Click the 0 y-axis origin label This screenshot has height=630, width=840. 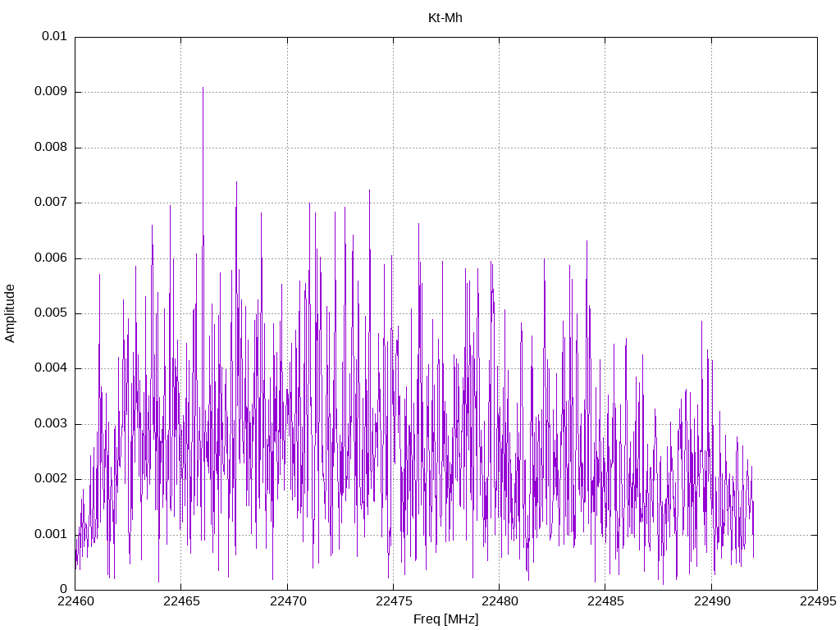click(63, 589)
